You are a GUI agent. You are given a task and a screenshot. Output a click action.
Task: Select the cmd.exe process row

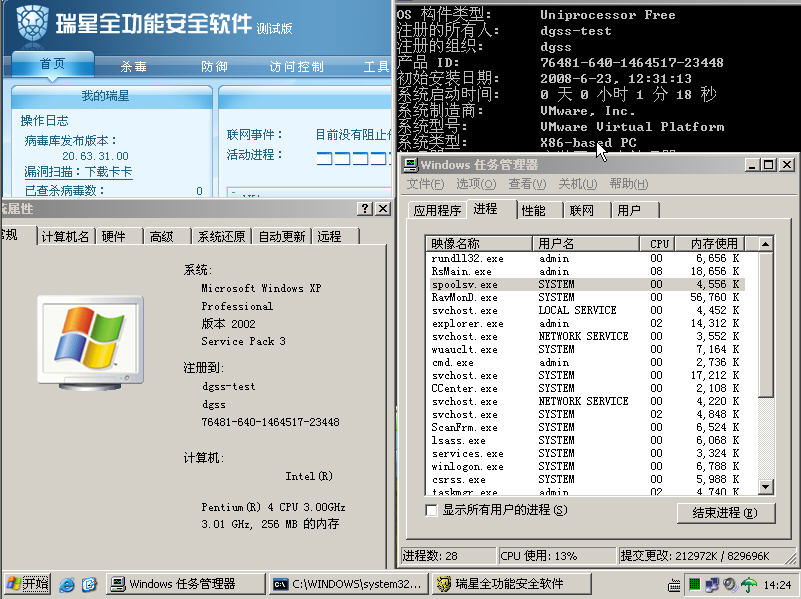585,363
